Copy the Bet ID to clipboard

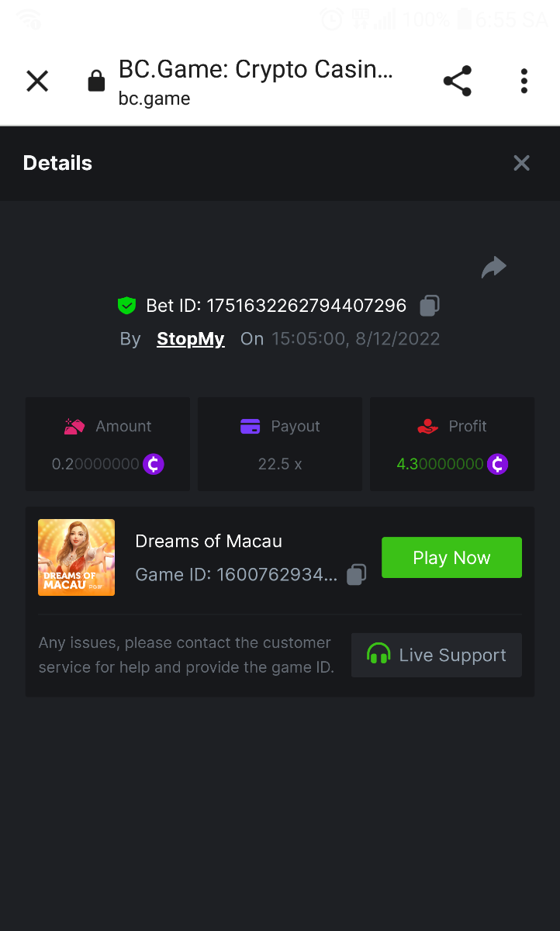(429, 306)
